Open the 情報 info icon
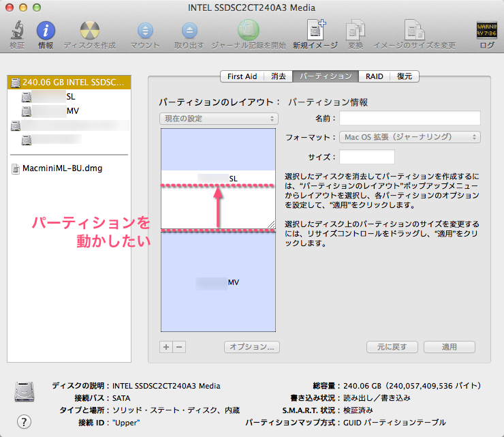The width and height of the screenshot is (504, 437). 46,31
